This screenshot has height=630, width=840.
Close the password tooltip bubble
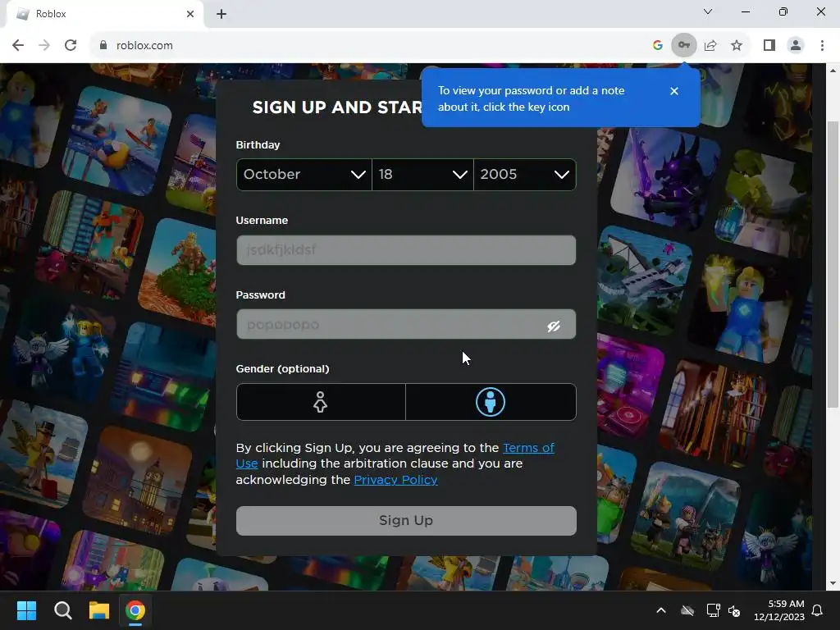(674, 91)
